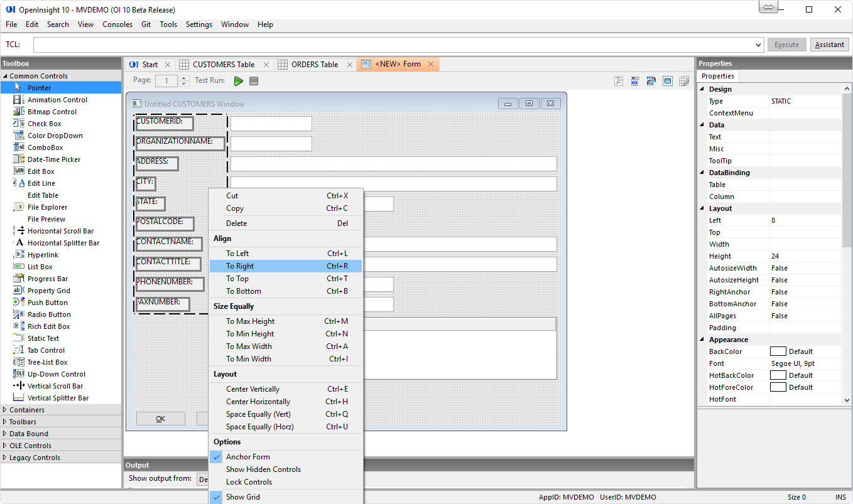
Task: Toggle Anchor Form option in context menu
Action: pos(286,457)
